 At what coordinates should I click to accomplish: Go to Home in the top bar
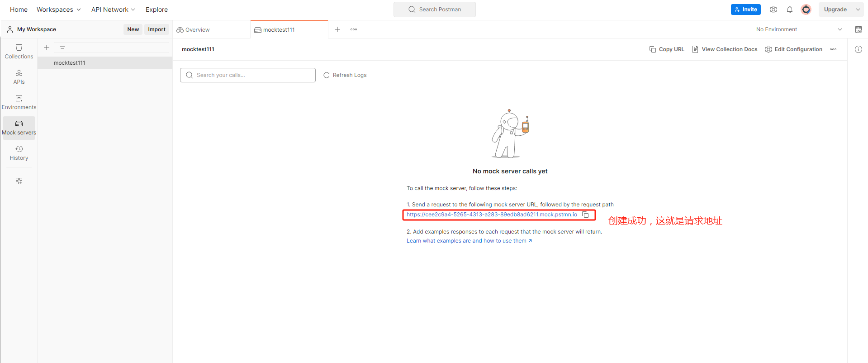coord(19,10)
